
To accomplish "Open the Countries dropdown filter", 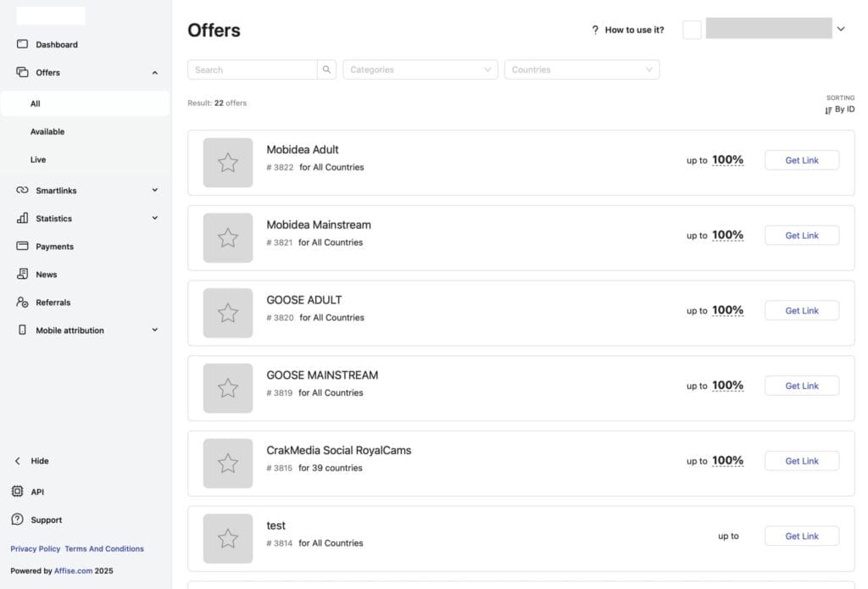I will tap(581, 69).
